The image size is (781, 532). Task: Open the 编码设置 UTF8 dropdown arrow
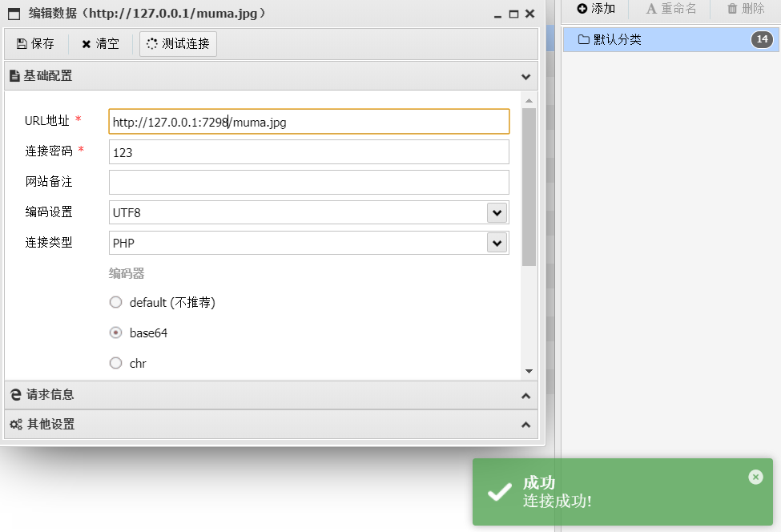pyautogui.click(x=497, y=212)
